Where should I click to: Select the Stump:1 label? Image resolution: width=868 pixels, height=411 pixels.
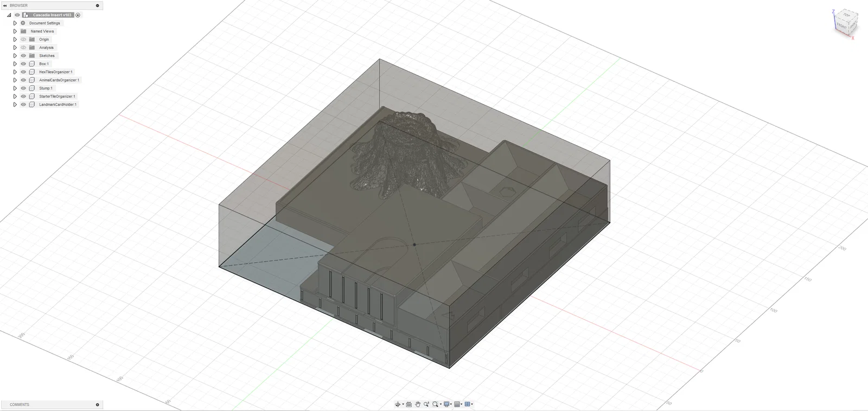[x=46, y=88]
